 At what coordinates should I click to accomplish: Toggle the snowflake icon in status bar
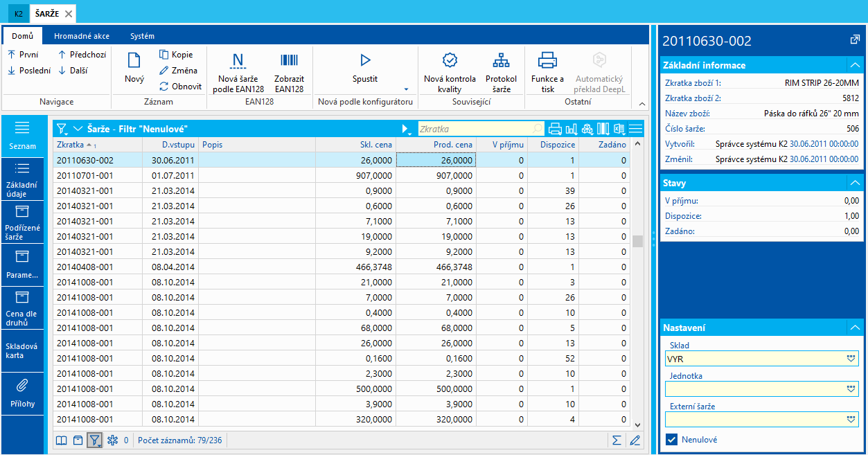tap(112, 440)
